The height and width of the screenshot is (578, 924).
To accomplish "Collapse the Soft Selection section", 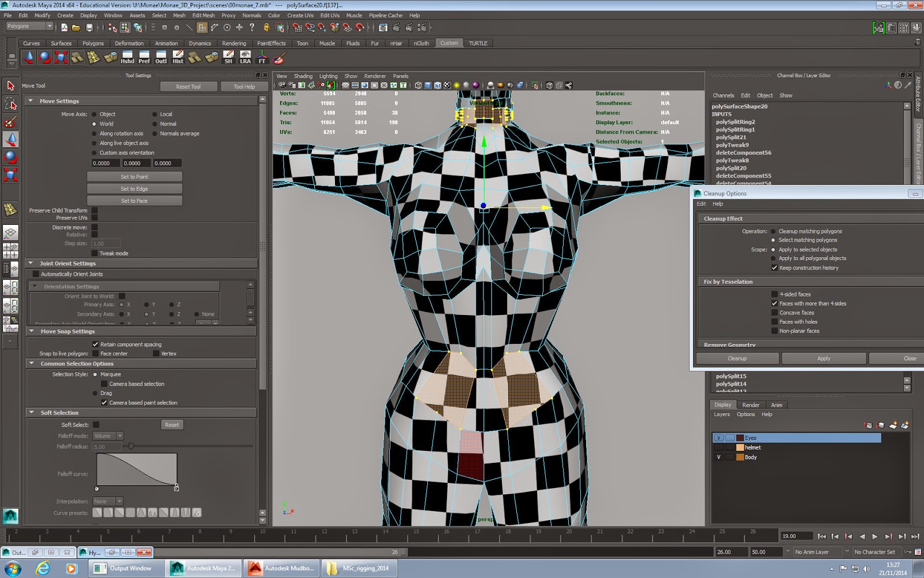I will pyautogui.click(x=31, y=413).
